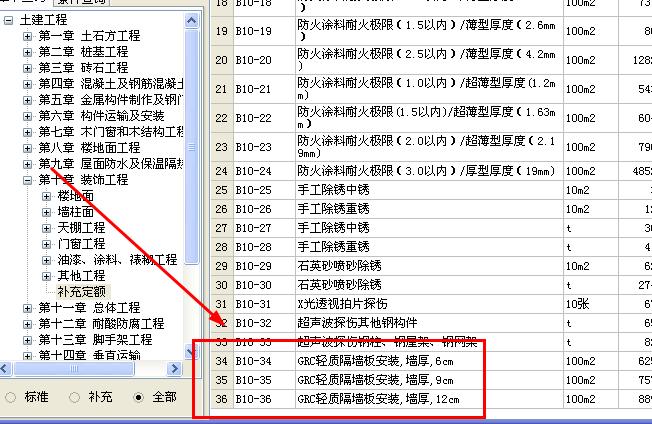Select GRC轻质隔墙板安装 墙厚12cm cell
Screen dimensions: 652x424
tap(429, 399)
